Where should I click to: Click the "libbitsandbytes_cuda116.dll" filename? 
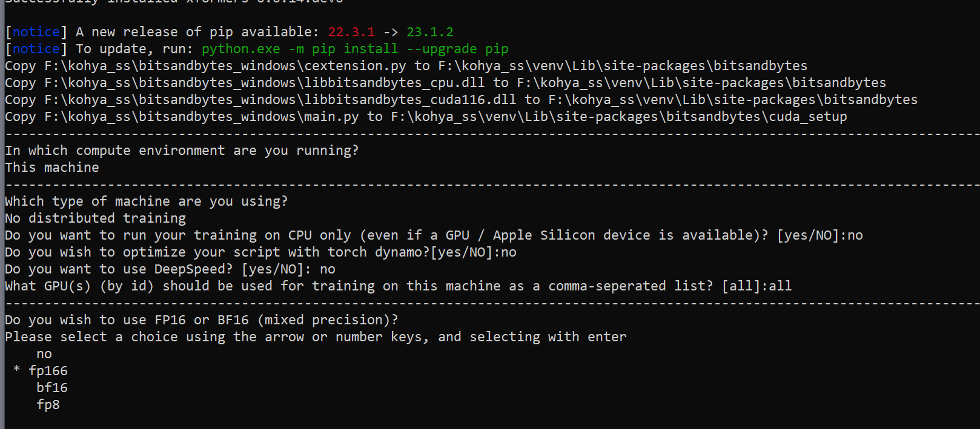click(x=410, y=100)
